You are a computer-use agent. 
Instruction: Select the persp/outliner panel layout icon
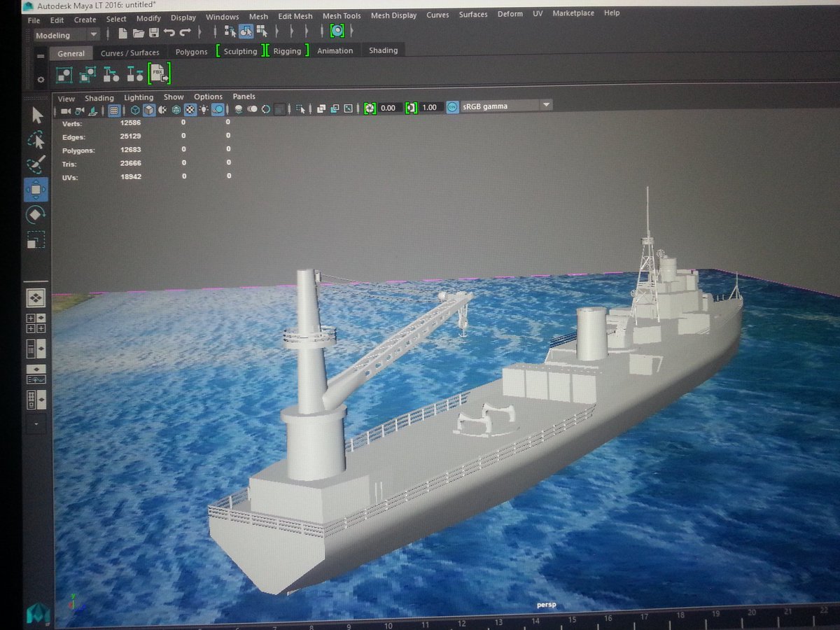[x=36, y=349]
